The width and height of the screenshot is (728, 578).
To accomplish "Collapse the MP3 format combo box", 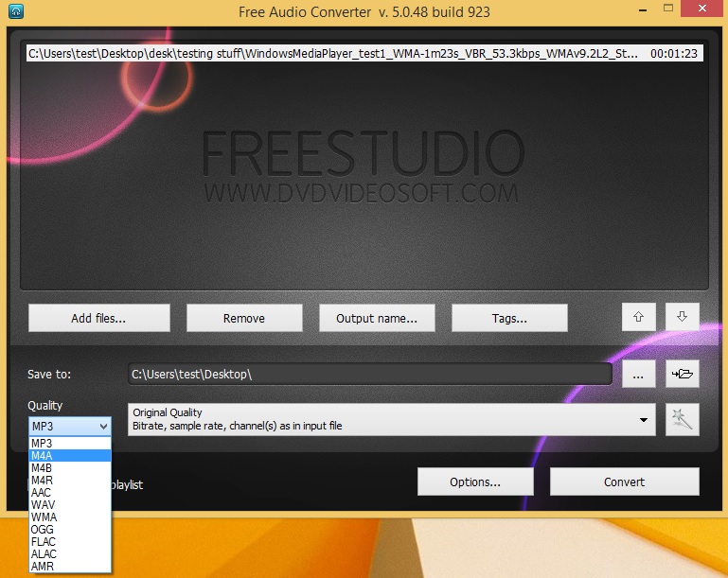I will click(x=70, y=426).
